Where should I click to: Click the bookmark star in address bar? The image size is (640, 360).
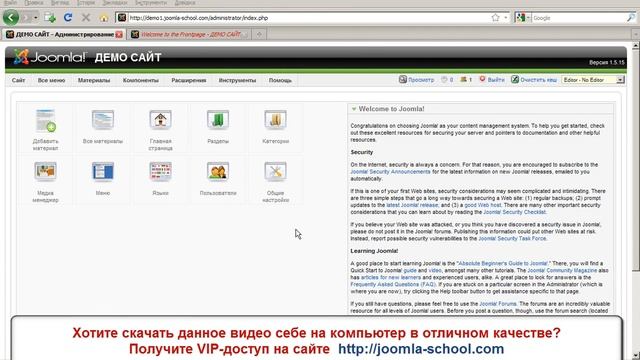tap(495, 18)
